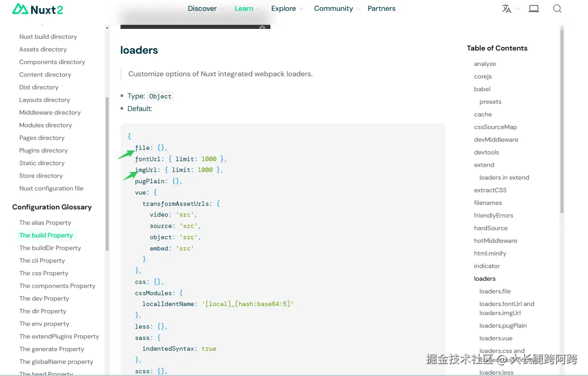This screenshot has height=376, width=588.
Task: Open the language translation icon
Action: tap(507, 9)
